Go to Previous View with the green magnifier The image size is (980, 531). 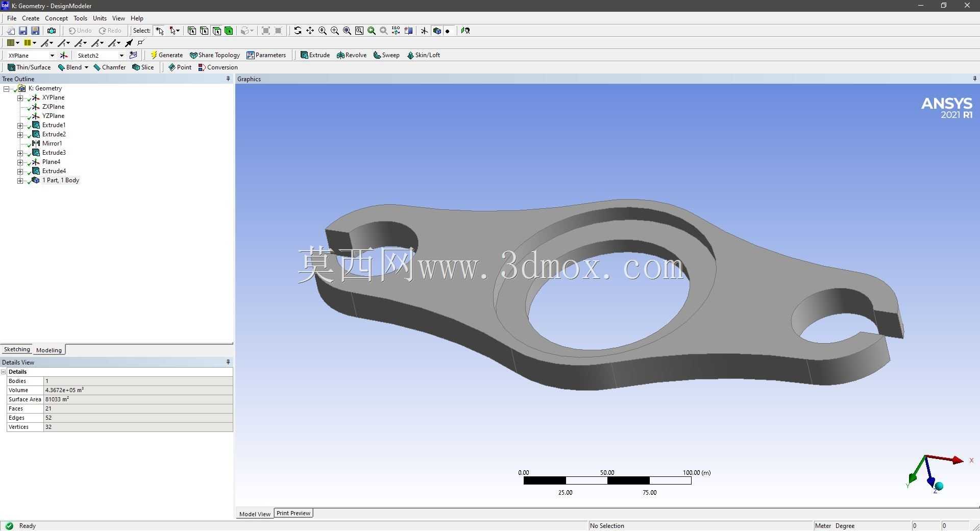pyautogui.click(x=372, y=31)
